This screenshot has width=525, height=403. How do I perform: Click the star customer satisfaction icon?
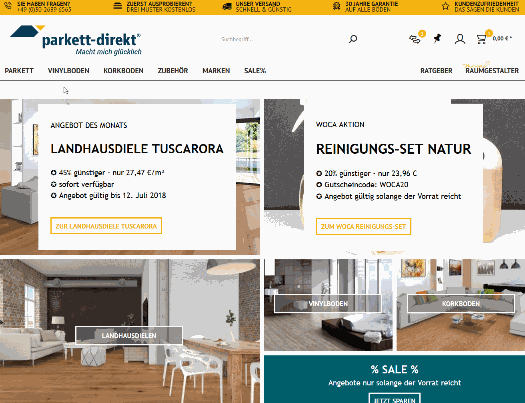tap(445, 6)
